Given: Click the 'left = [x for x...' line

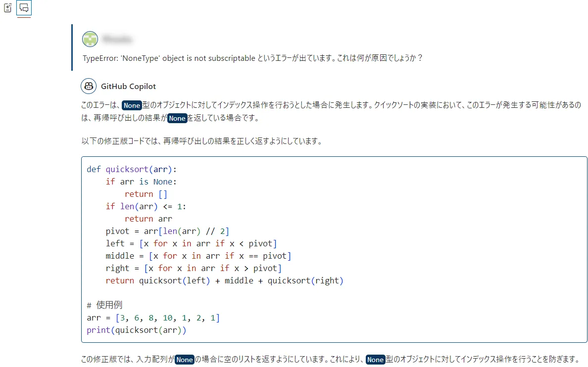Looking at the screenshot, I should (x=191, y=244).
